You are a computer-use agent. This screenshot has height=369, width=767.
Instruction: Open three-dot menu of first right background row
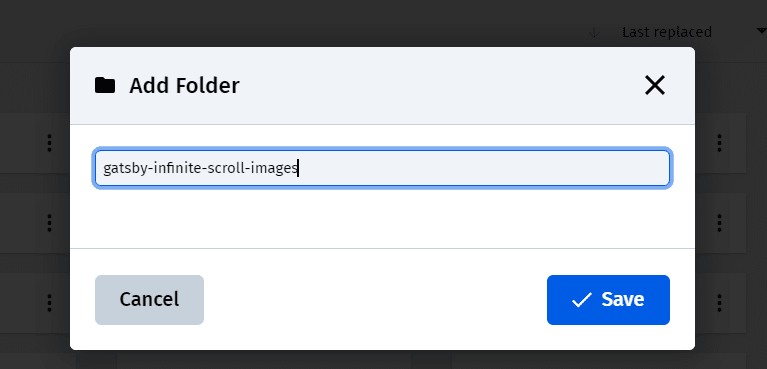[719, 143]
